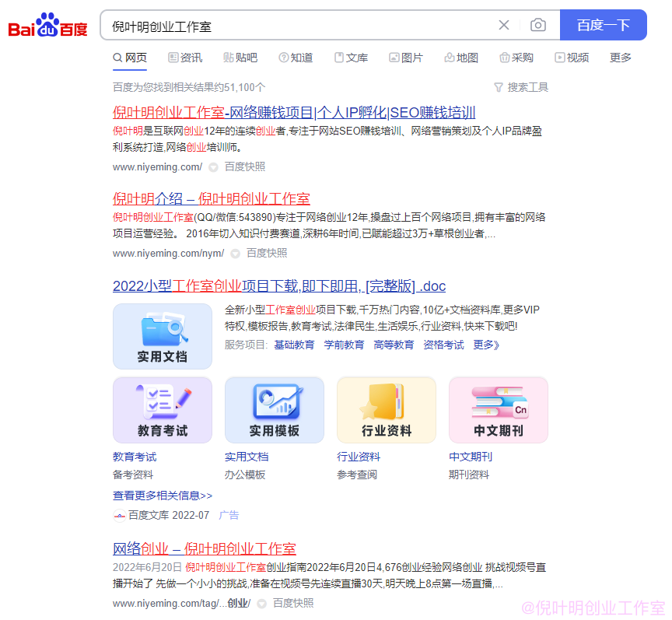Open 学前教育 service link

(x=344, y=345)
